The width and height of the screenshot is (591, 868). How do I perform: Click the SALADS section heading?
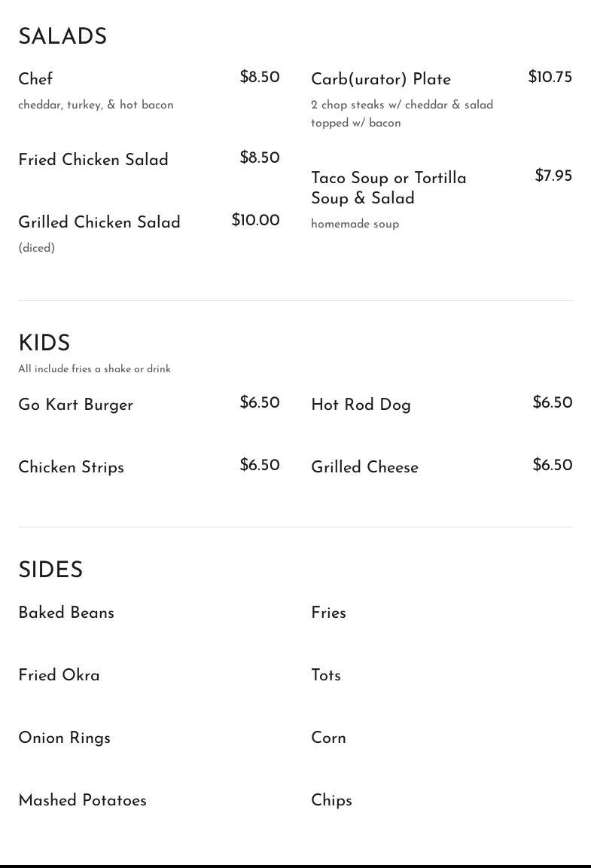click(x=62, y=37)
